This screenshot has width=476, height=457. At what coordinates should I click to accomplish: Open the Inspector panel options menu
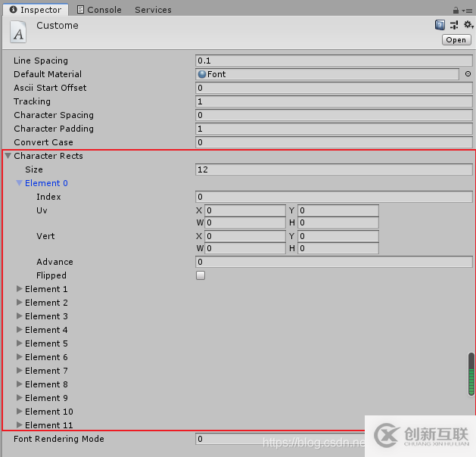pyautogui.click(x=468, y=11)
